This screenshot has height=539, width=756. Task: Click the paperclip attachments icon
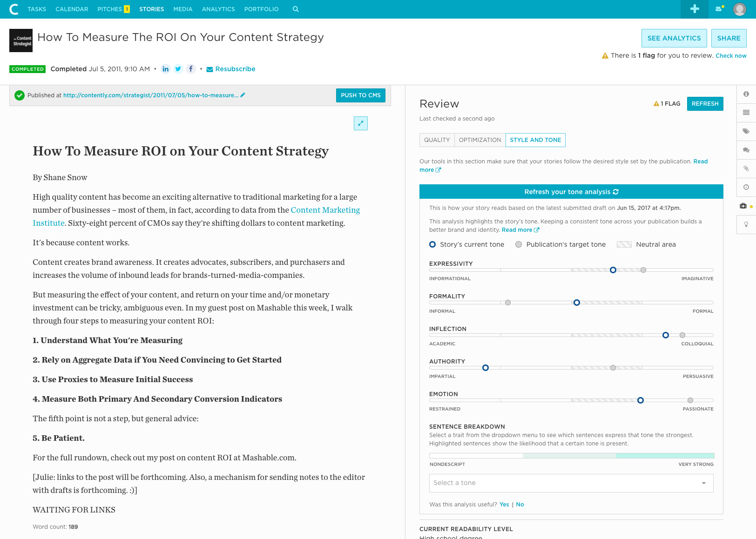(x=746, y=168)
